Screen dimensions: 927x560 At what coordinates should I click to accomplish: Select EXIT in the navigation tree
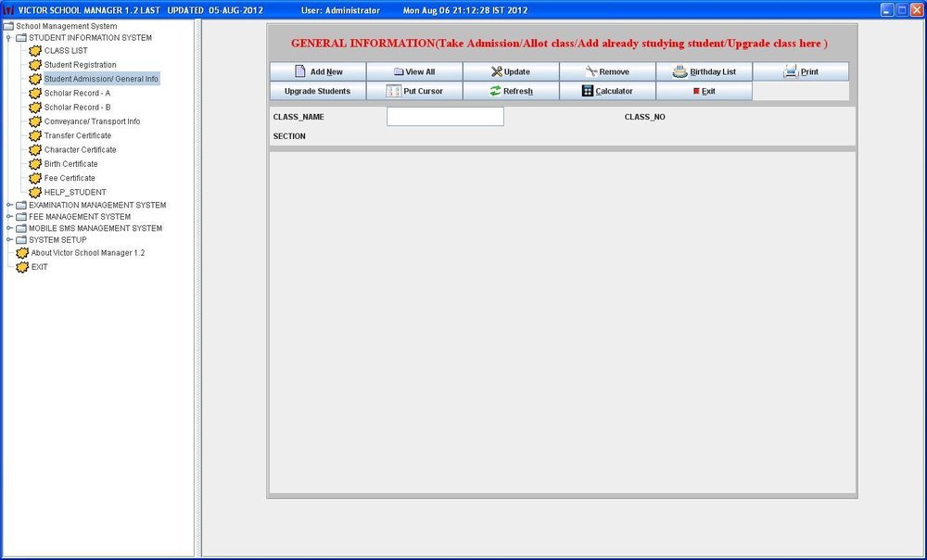40,267
